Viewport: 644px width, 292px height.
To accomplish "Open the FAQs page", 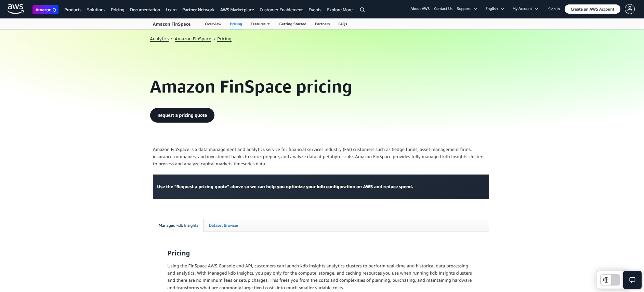I will click(x=343, y=24).
